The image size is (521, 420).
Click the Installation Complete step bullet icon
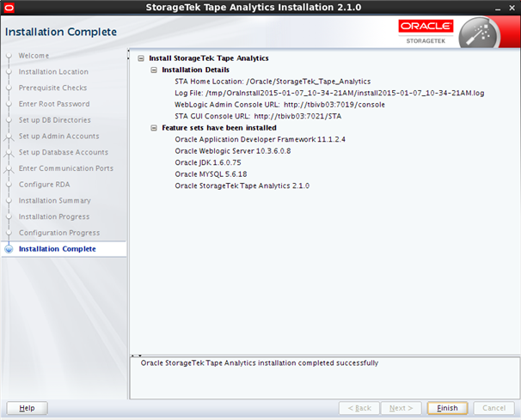(9, 249)
